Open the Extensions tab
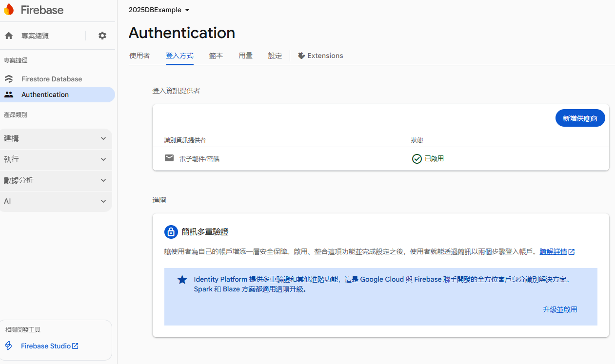 coord(320,56)
